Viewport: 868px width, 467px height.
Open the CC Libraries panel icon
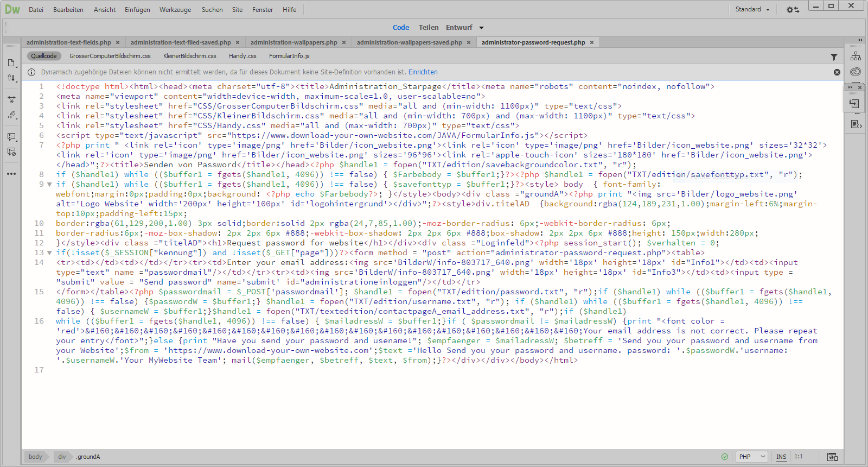[x=856, y=71]
